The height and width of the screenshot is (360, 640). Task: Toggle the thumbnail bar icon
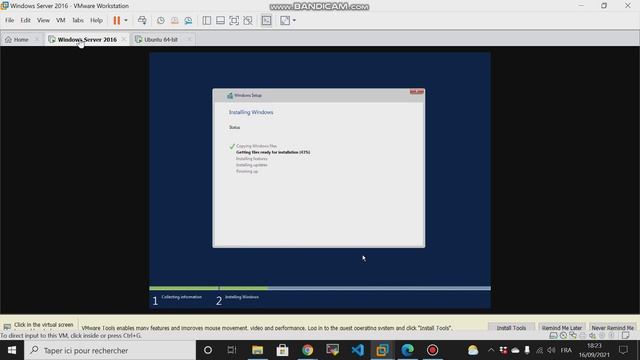click(220, 20)
